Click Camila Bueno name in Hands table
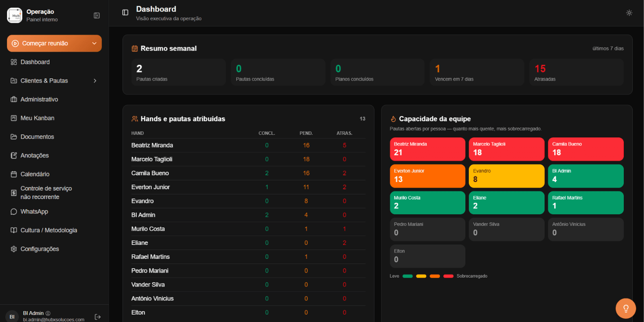Image resolution: width=644 pixels, height=322 pixels. [x=150, y=173]
